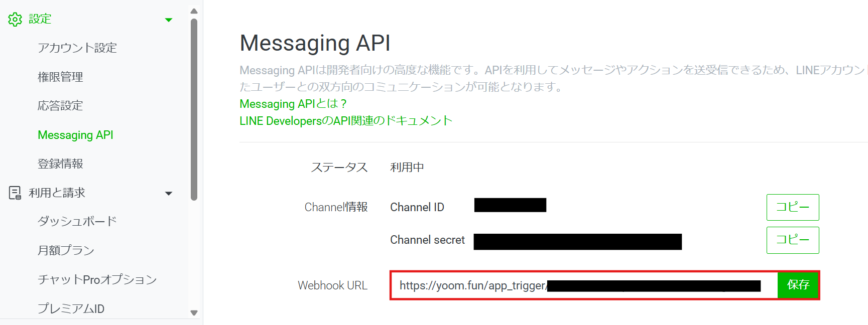Open チャットProオプション menu item

coord(97,279)
